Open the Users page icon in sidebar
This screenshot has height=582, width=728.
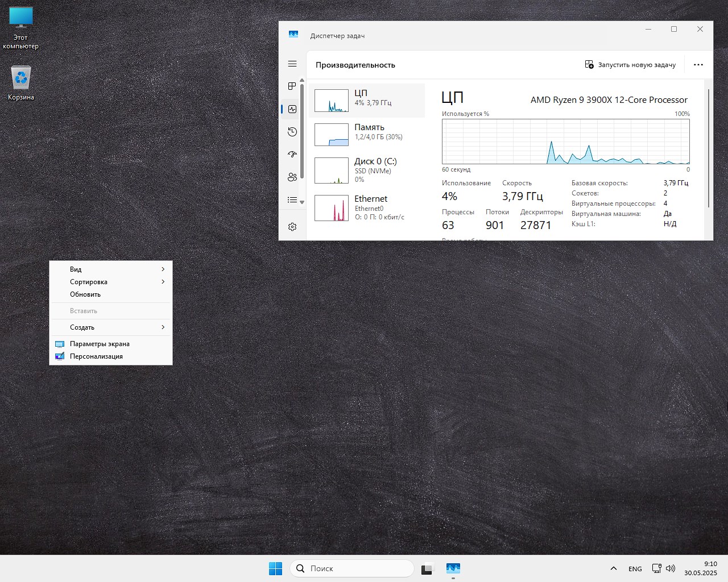point(292,177)
